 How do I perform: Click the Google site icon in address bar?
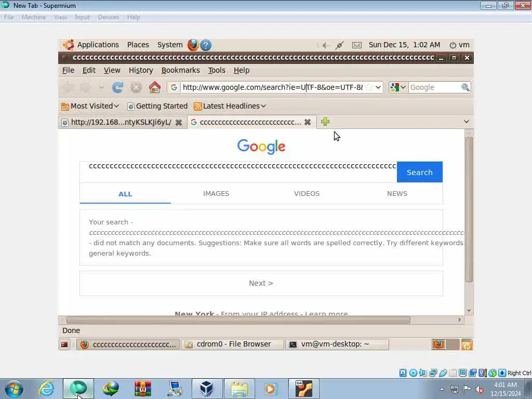click(174, 87)
